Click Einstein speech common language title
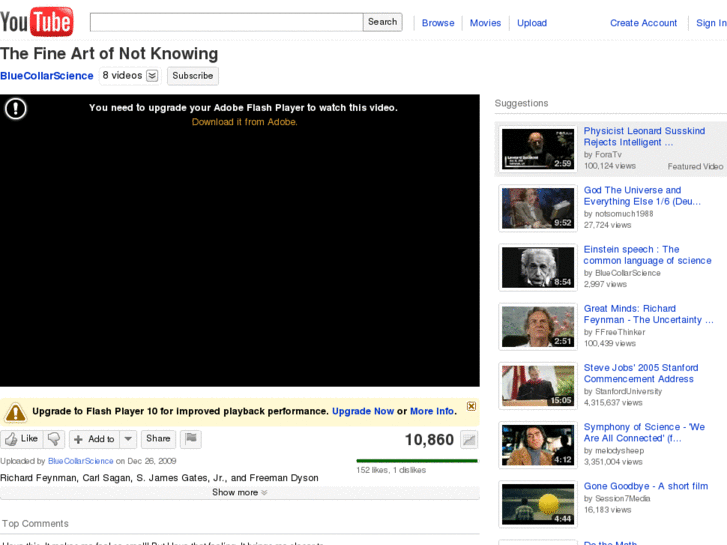Image resolution: width=727 pixels, height=545 pixels. pos(647,255)
